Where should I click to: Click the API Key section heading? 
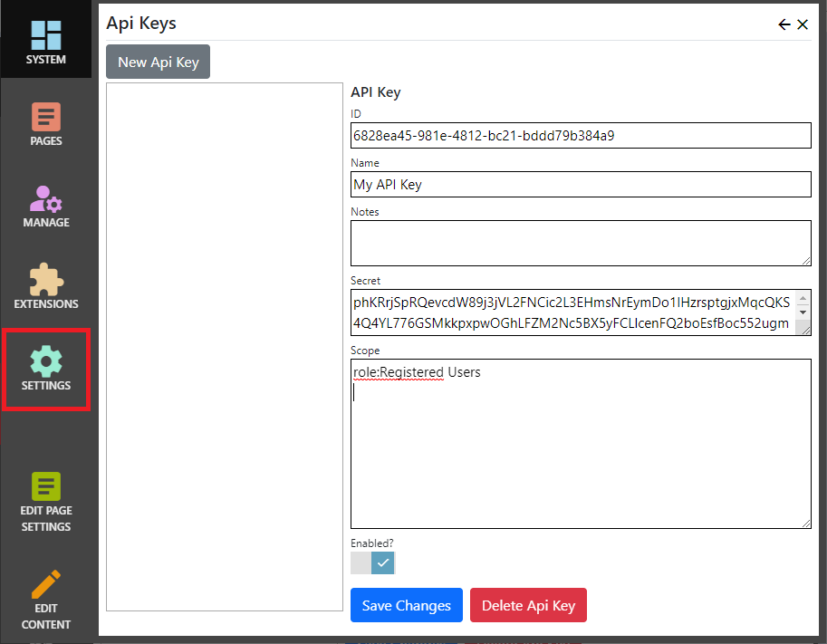(376, 92)
